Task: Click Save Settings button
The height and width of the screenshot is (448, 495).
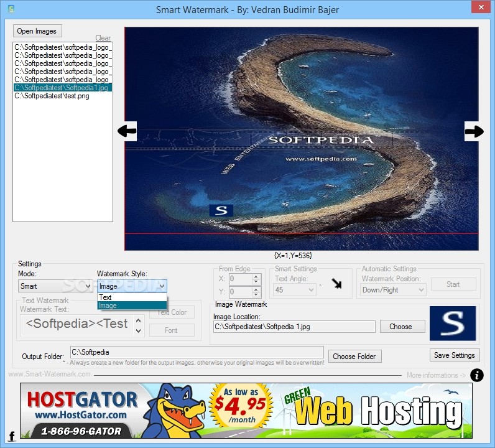Action: (x=455, y=355)
